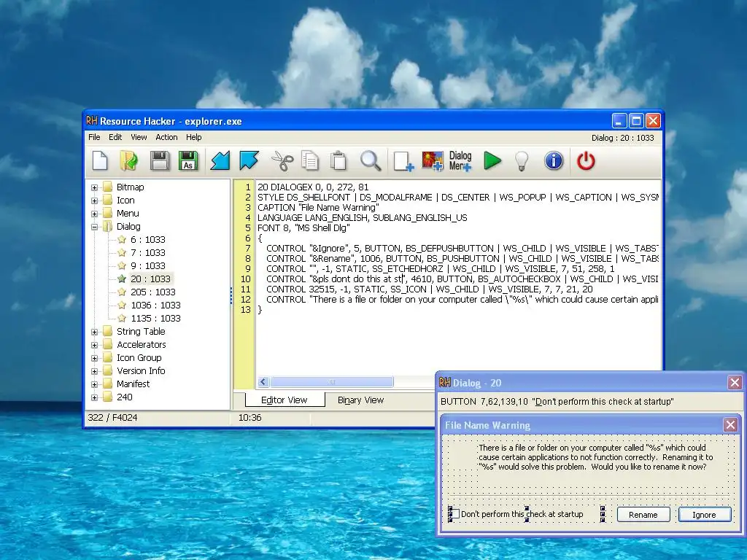This screenshot has width=747, height=560.
Task: Open search with the magnifying glass icon
Action: [x=370, y=160]
